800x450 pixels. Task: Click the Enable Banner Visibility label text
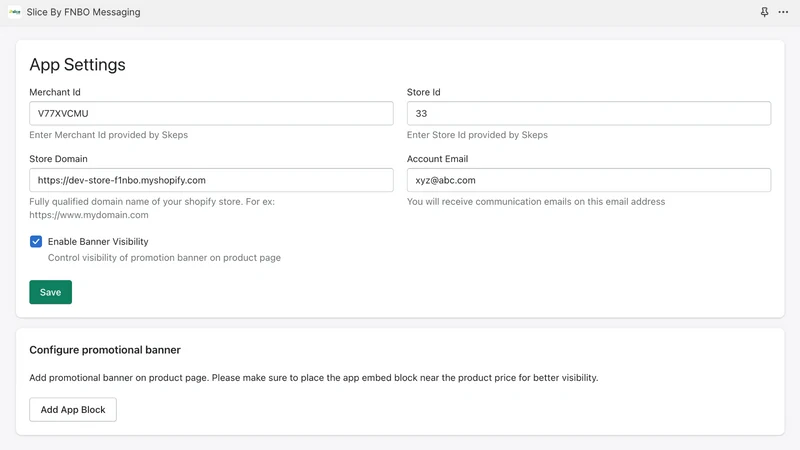tap(98, 241)
